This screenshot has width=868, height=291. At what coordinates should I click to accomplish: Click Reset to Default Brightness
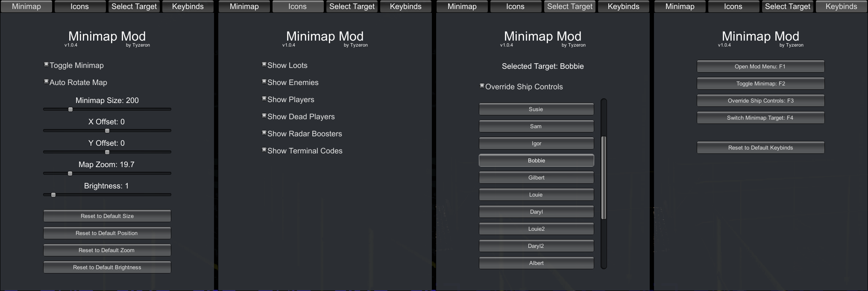point(107,267)
